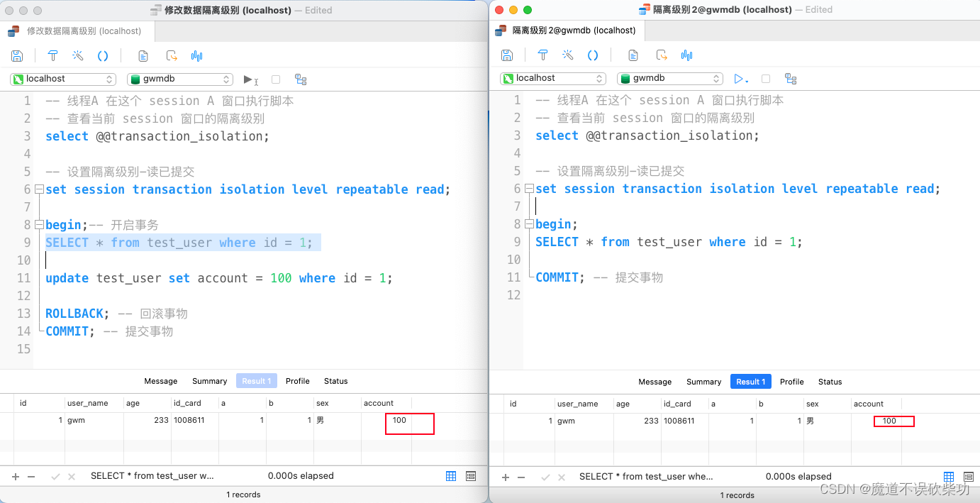The height and width of the screenshot is (503, 980).
Task: Switch to form view in left window
Action: click(x=471, y=476)
